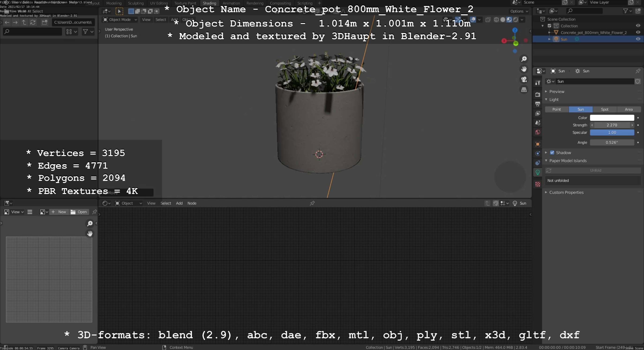The width and height of the screenshot is (644, 350).
Task: Collapse the Paper Model Islands panel
Action: 568,161
